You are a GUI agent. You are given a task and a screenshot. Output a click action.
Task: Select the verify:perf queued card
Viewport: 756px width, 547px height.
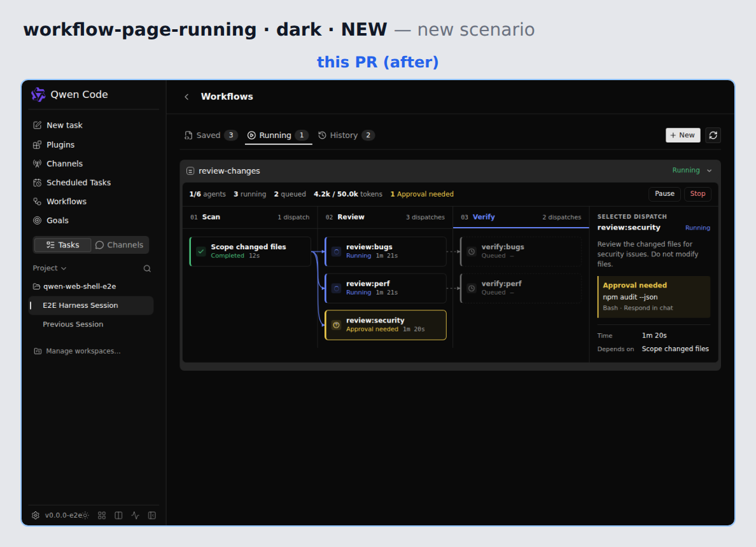pos(521,288)
